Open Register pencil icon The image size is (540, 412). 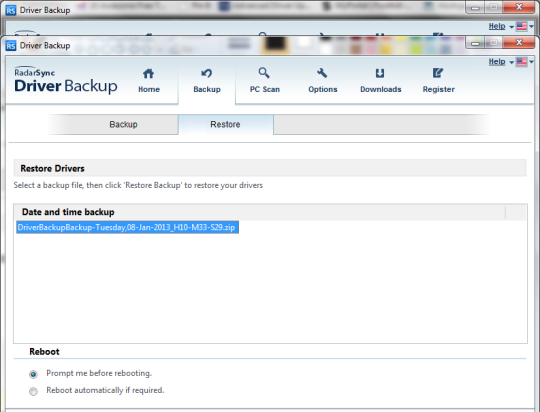(x=438, y=73)
